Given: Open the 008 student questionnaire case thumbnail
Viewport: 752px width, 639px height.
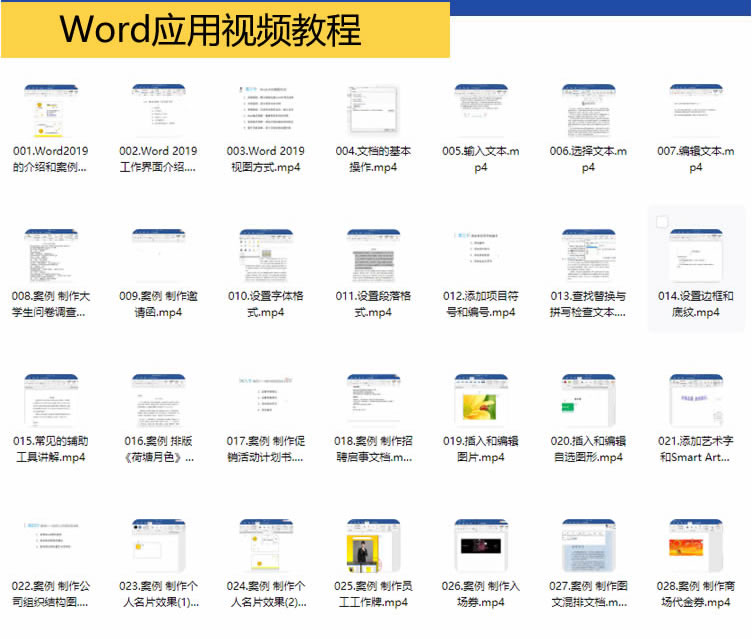Looking at the screenshot, I should point(51,256).
